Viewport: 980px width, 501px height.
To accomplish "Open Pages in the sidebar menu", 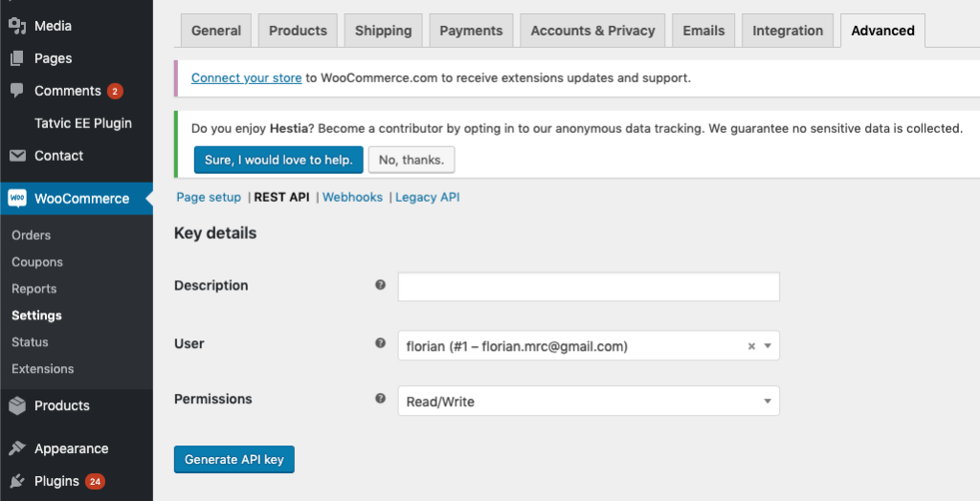I will click(54, 58).
